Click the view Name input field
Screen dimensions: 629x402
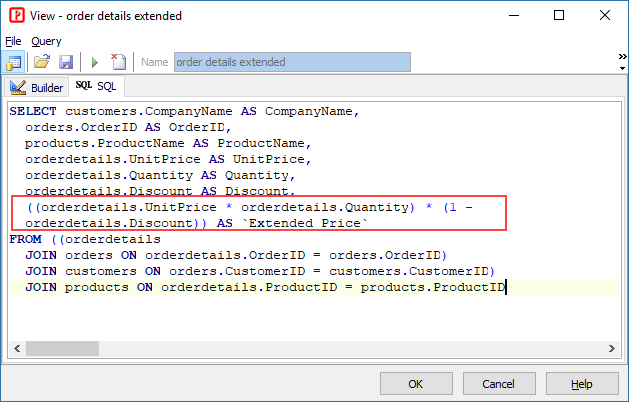292,62
